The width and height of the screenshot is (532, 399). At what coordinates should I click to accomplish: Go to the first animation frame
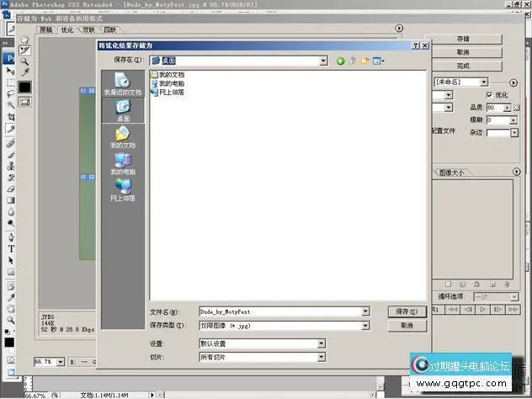tap(453, 310)
